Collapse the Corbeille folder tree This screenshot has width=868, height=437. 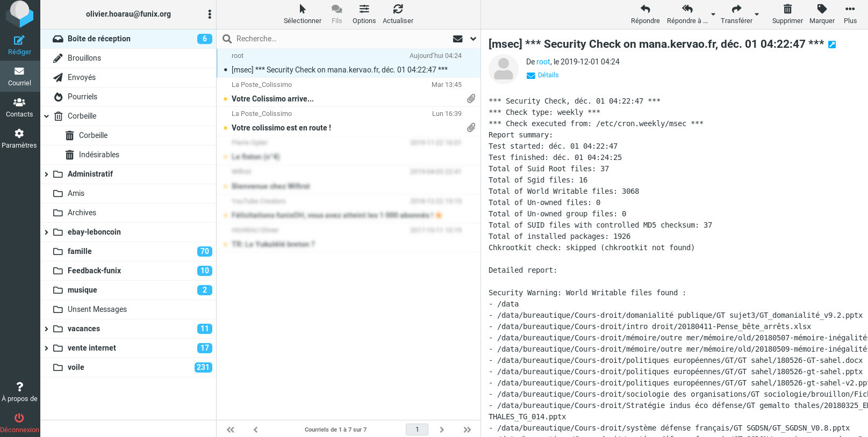pos(46,116)
